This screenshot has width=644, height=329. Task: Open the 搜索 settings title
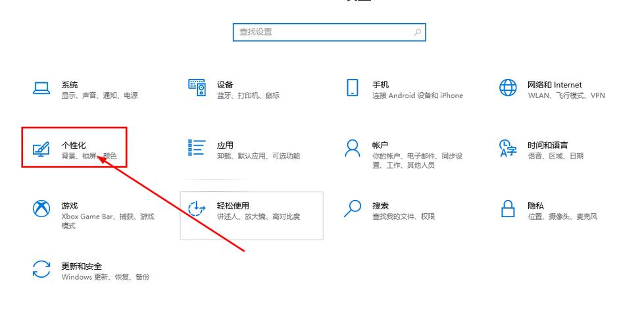tap(380, 206)
